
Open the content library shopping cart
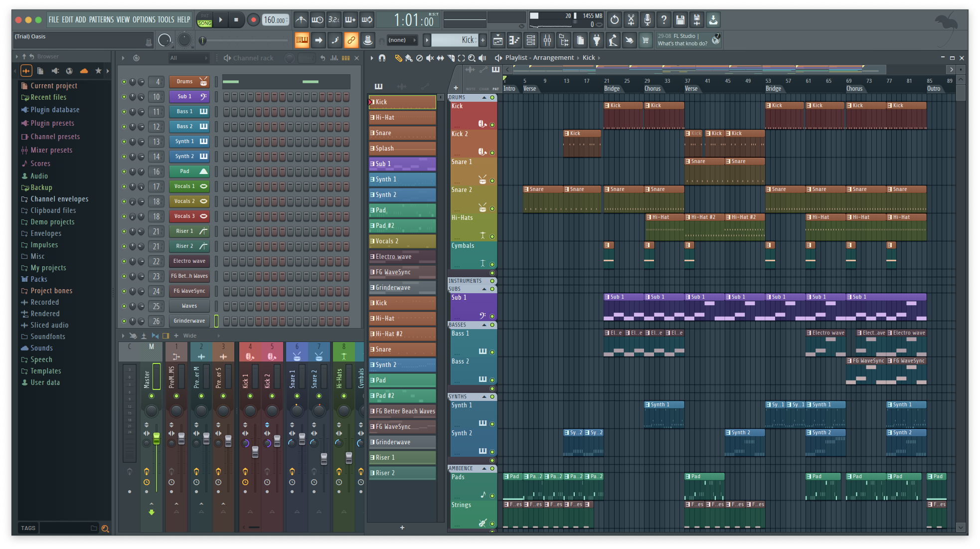pyautogui.click(x=646, y=40)
